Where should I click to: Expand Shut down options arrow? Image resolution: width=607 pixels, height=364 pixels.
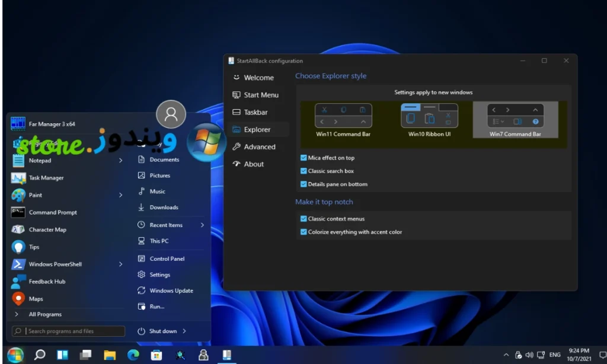point(184,331)
